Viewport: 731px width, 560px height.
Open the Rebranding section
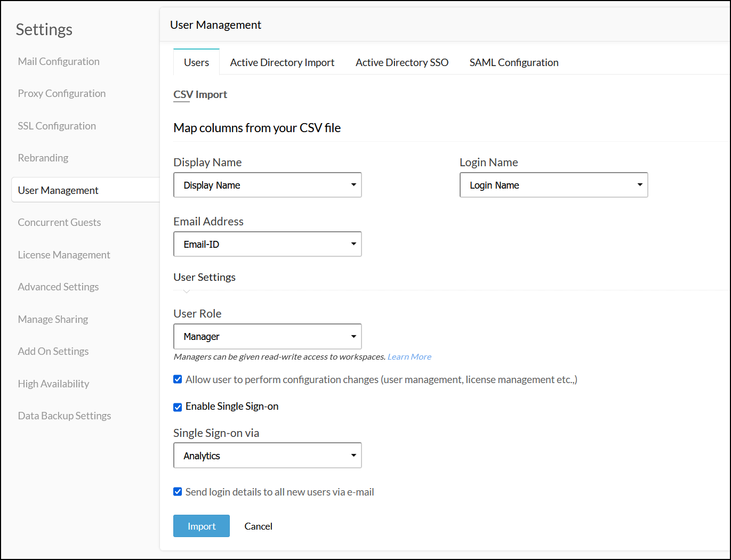tap(43, 158)
